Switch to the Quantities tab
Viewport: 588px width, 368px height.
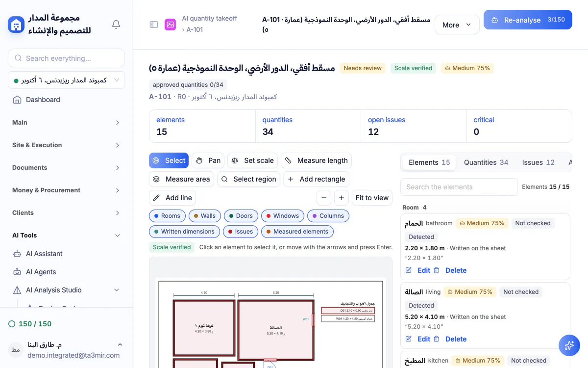coord(486,162)
